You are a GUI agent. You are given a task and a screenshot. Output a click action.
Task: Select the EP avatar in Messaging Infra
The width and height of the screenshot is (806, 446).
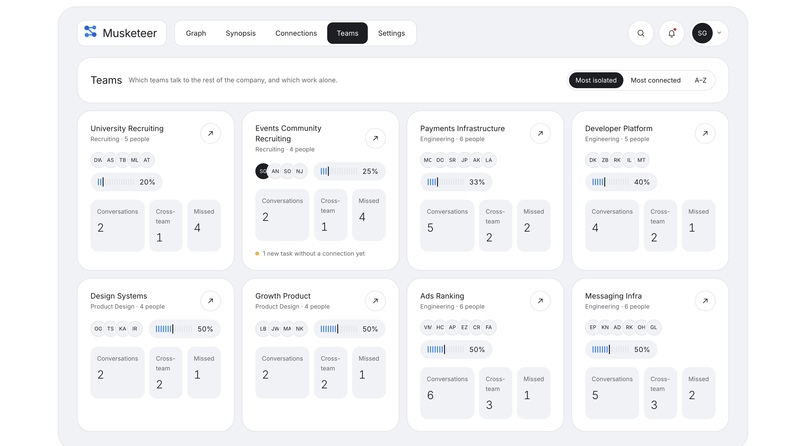[x=593, y=327]
